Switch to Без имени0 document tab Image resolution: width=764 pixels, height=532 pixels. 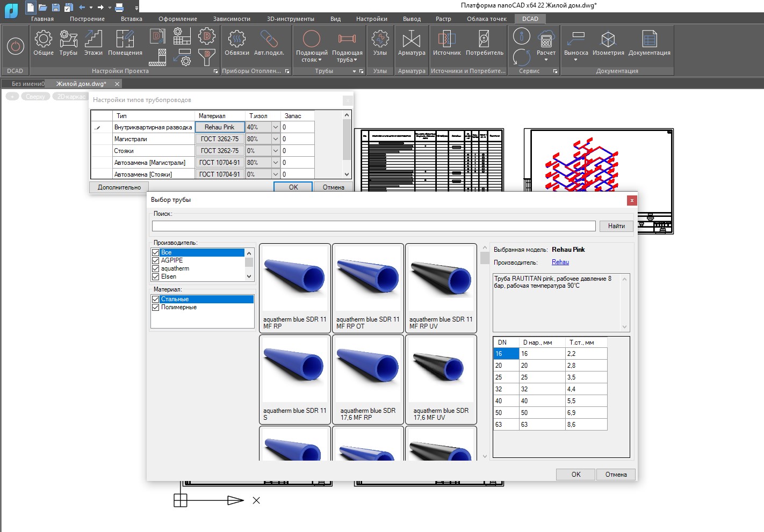click(28, 84)
